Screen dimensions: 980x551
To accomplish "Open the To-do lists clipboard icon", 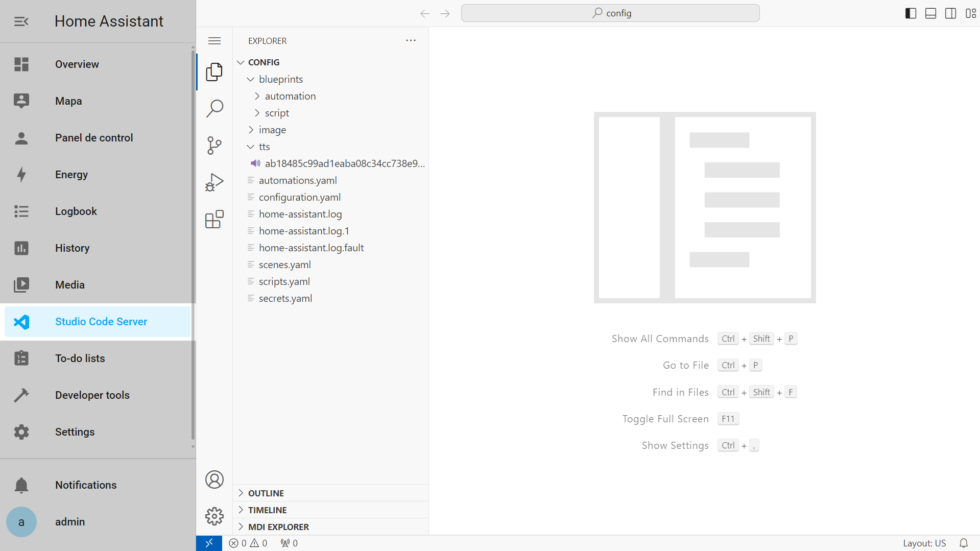I will (x=21, y=358).
